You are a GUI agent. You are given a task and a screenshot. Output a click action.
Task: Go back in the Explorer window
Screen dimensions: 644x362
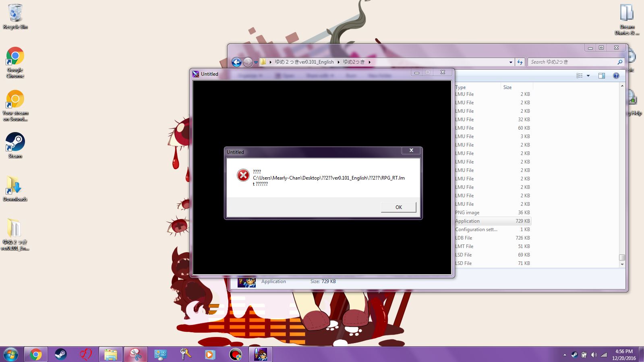click(x=236, y=62)
